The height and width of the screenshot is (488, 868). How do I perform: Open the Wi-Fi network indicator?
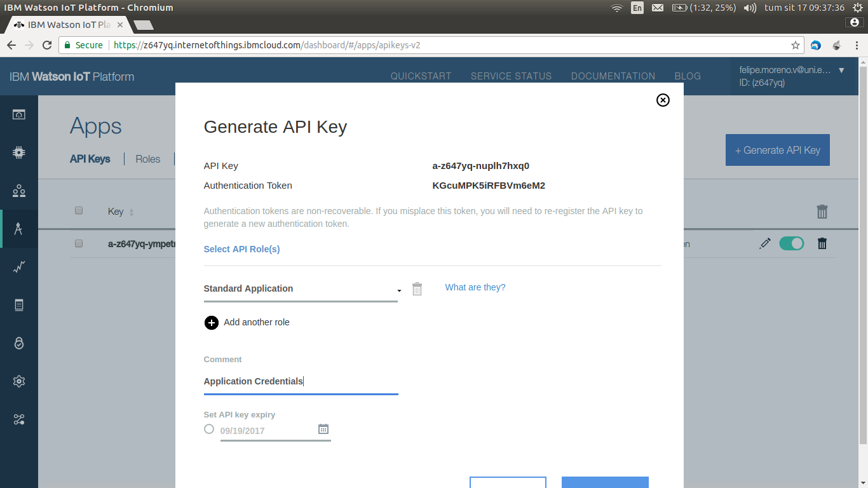(x=616, y=8)
